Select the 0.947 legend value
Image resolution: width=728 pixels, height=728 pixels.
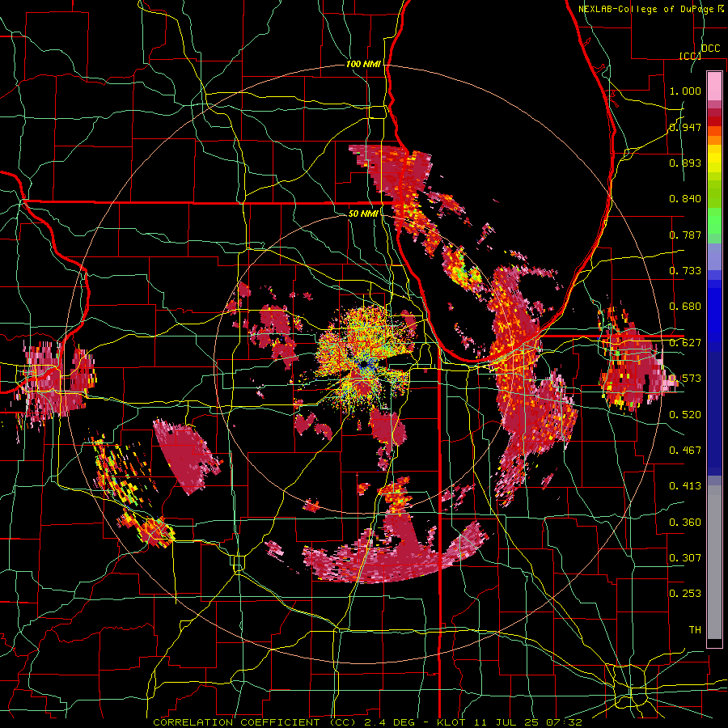point(685,127)
